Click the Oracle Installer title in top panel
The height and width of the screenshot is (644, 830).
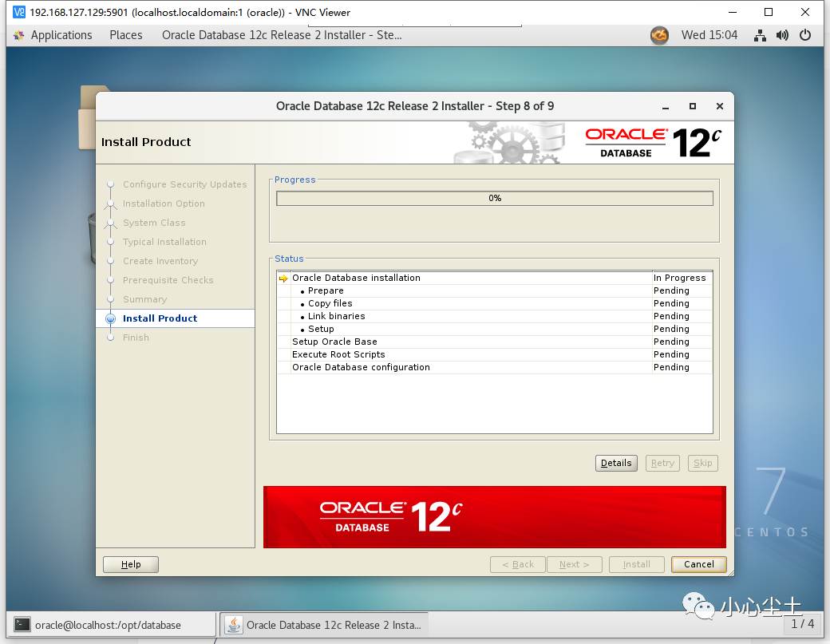[x=282, y=35]
